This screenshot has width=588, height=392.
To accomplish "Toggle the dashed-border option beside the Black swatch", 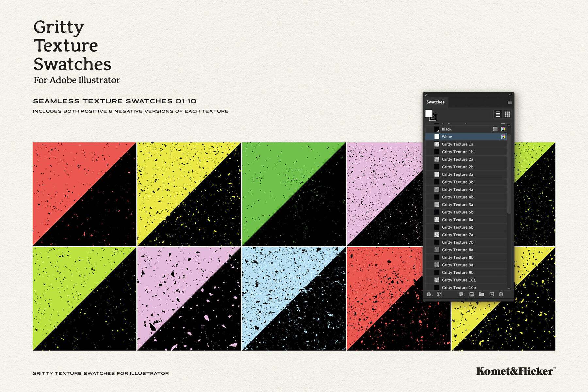I will [x=495, y=129].
